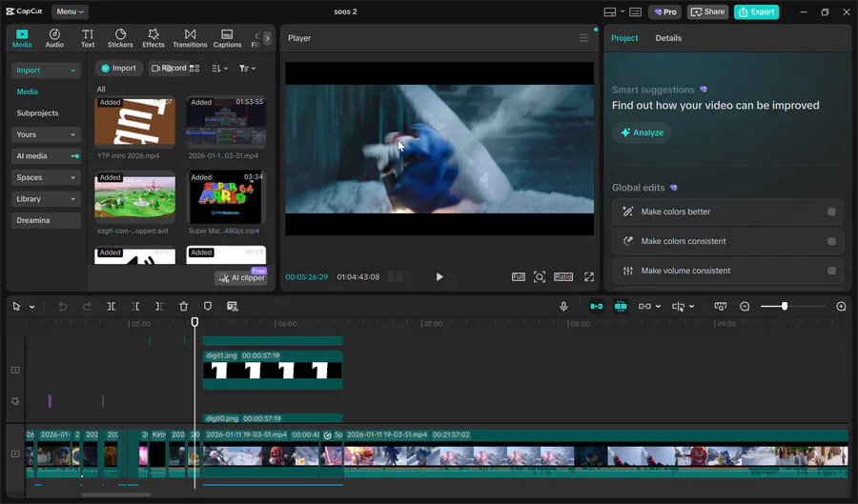Image resolution: width=858 pixels, height=504 pixels.
Task: Zoom out the timeline
Action: pos(745,306)
